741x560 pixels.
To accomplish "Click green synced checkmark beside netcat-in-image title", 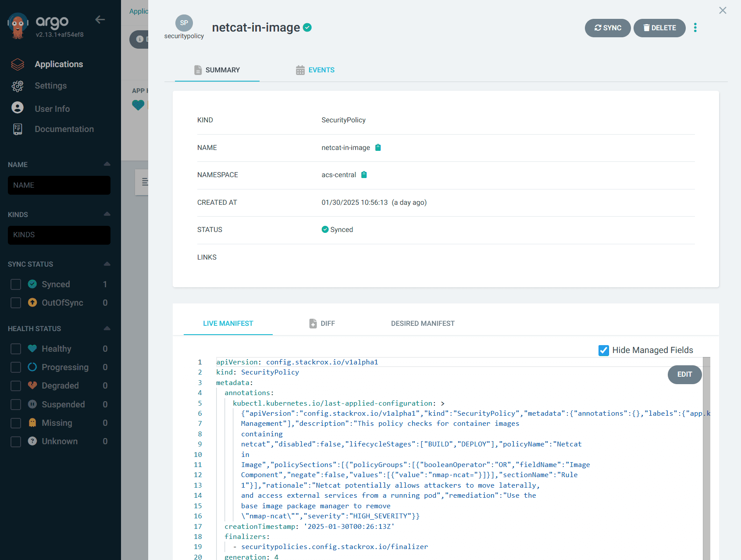I will (307, 27).
